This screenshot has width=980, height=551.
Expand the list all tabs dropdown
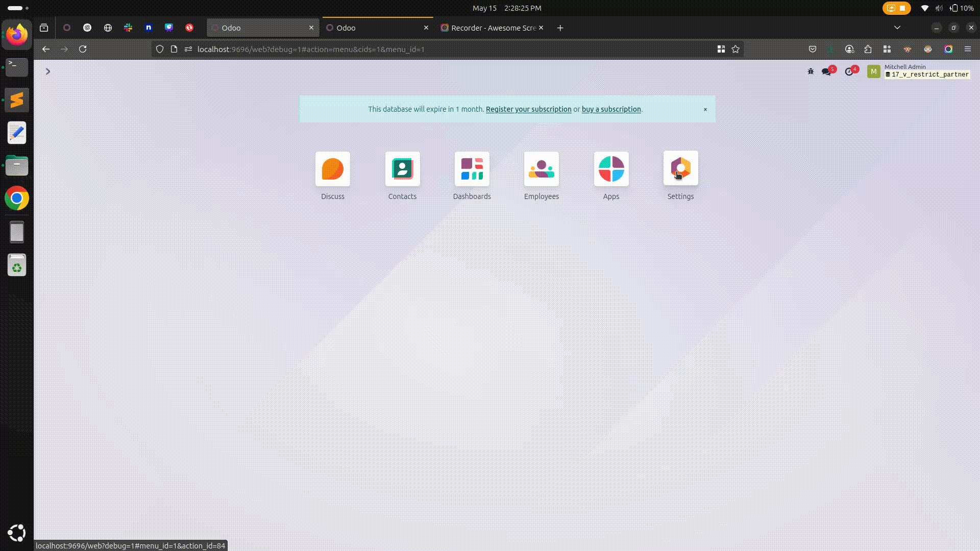(x=897, y=28)
